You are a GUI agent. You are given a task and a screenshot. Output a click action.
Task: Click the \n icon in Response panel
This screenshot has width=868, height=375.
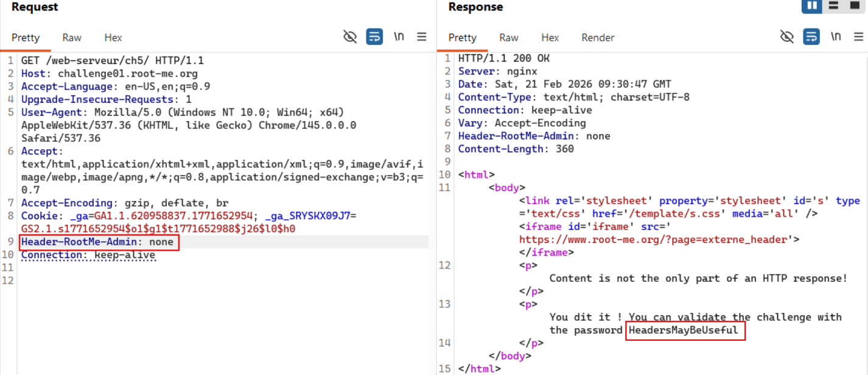click(836, 37)
